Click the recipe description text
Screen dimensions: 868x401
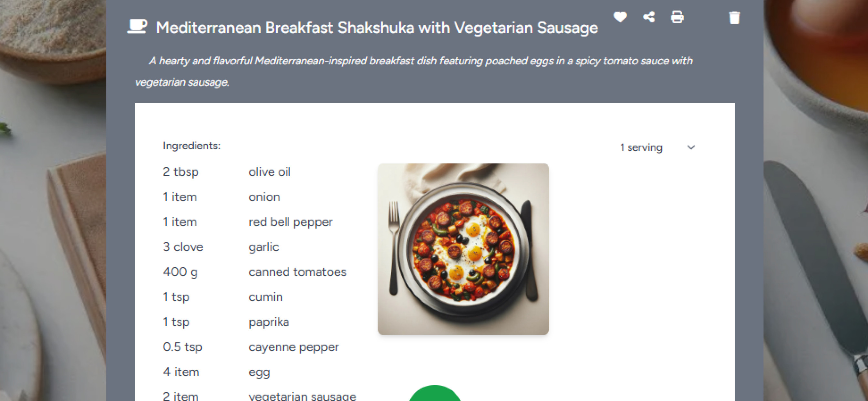pos(414,71)
